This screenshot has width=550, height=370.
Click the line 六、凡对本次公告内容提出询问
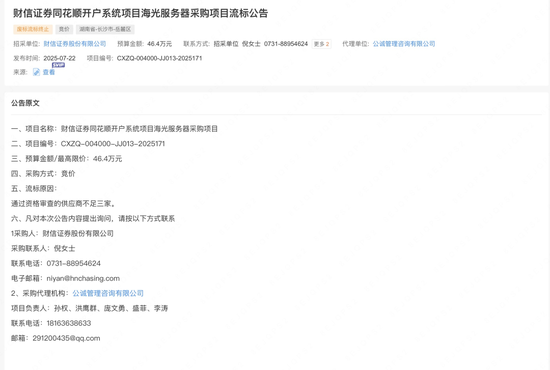[93, 218]
